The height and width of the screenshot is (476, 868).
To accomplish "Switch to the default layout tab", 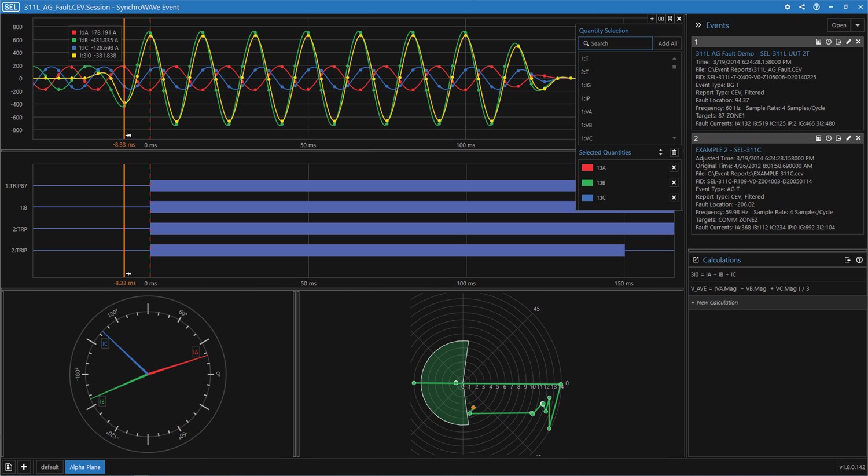I will 50,467.
